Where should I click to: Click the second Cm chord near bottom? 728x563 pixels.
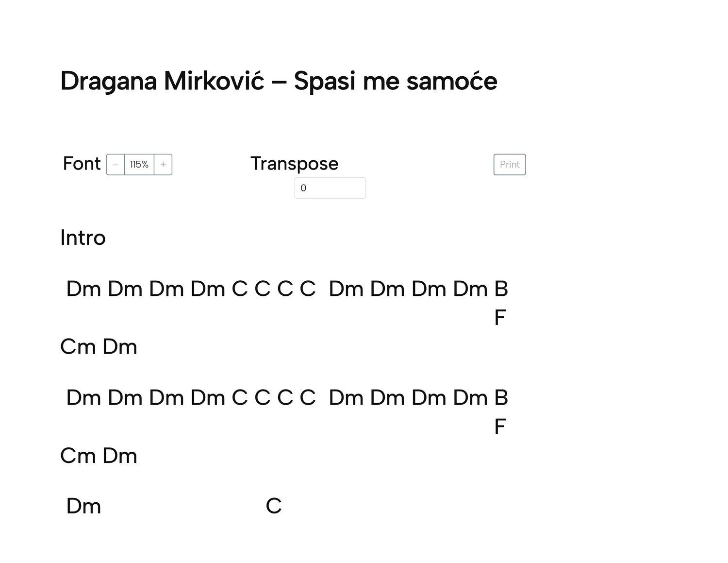pos(78,456)
